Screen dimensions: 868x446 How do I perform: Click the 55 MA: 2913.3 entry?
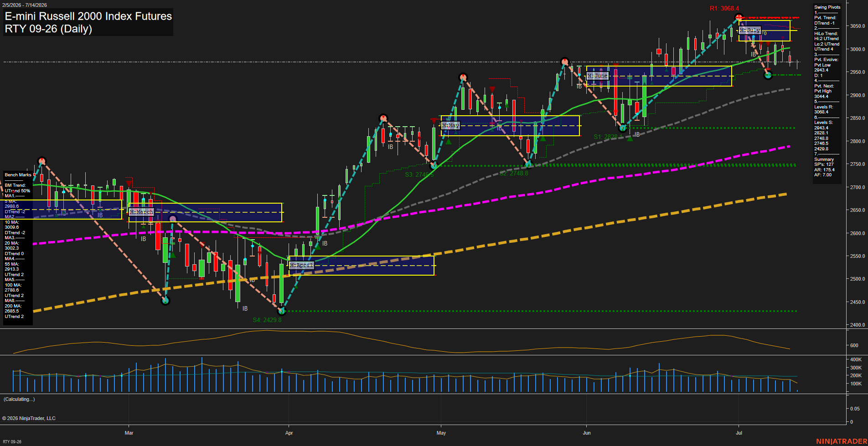[12, 267]
